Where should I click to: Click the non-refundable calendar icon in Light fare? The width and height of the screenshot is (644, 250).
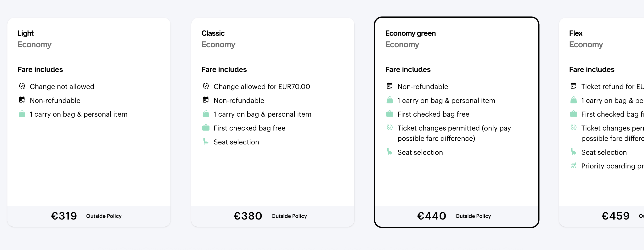(22, 100)
